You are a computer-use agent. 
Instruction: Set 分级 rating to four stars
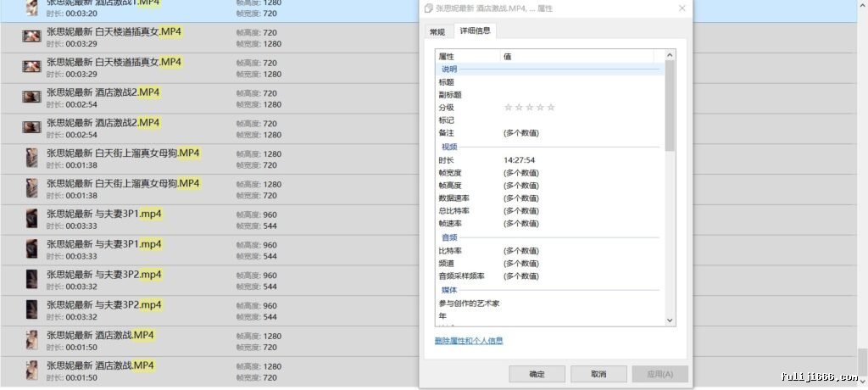pyautogui.click(x=540, y=108)
